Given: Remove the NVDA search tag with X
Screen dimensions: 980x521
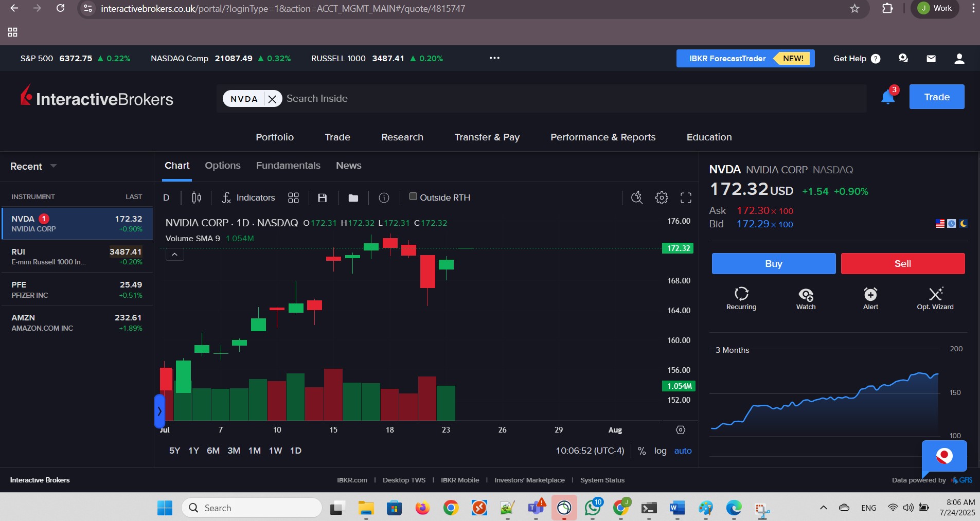Looking at the screenshot, I should [272, 99].
